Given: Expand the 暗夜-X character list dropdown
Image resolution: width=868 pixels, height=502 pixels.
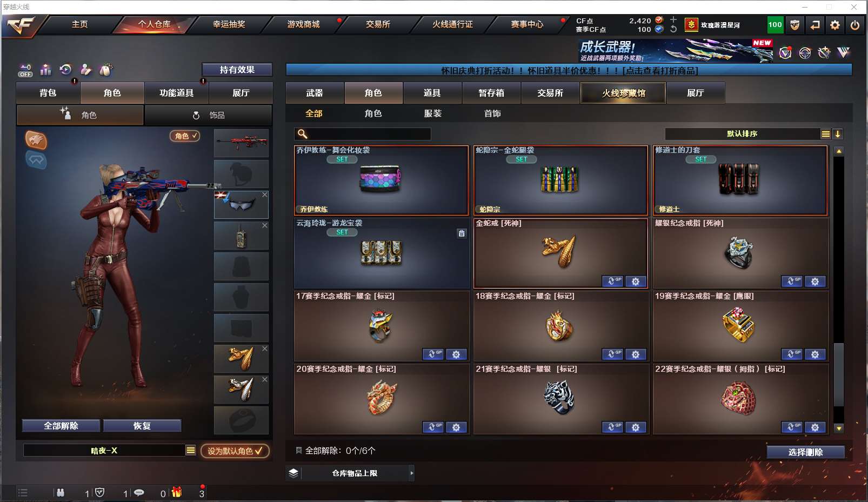Looking at the screenshot, I should tap(191, 450).
